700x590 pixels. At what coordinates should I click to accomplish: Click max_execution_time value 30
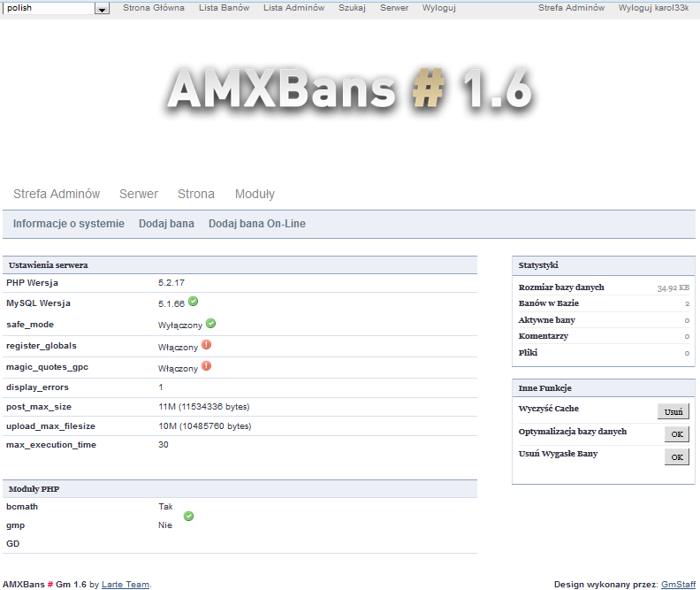click(x=164, y=445)
